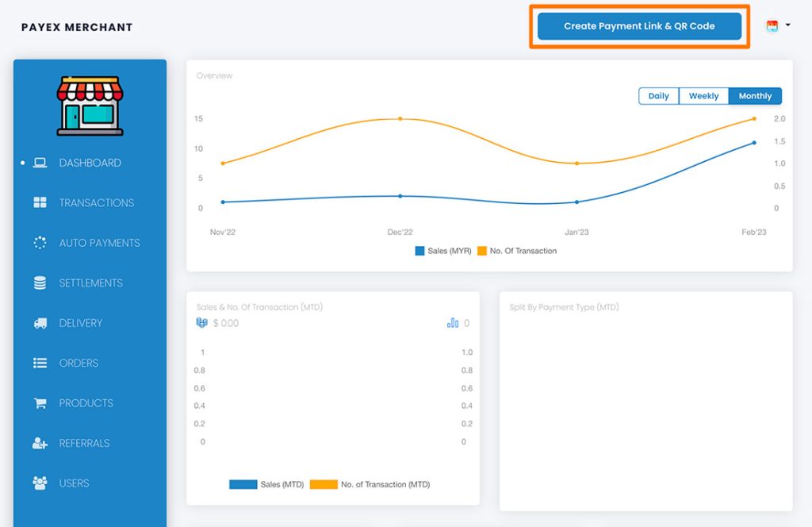Click the Transactions grid icon
This screenshot has height=527, width=812.
click(x=40, y=203)
